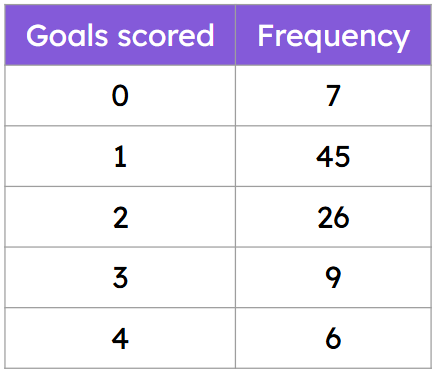Select the 3 goals scored cell

[x=120, y=278]
